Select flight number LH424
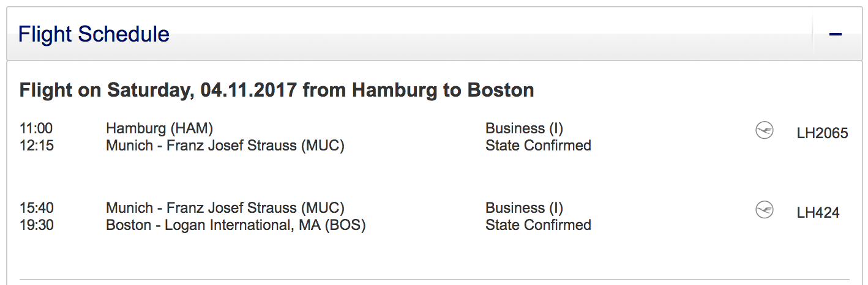Image resolution: width=868 pixels, height=285 pixels. tap(818, 212)
